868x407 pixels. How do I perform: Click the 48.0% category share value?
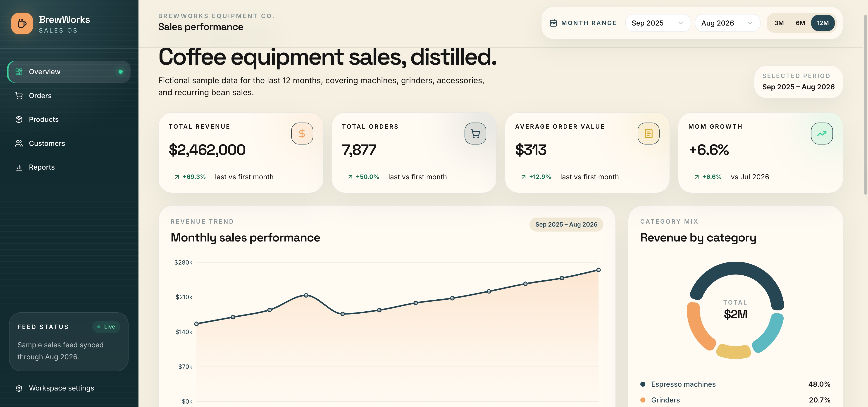coord(819,384)
